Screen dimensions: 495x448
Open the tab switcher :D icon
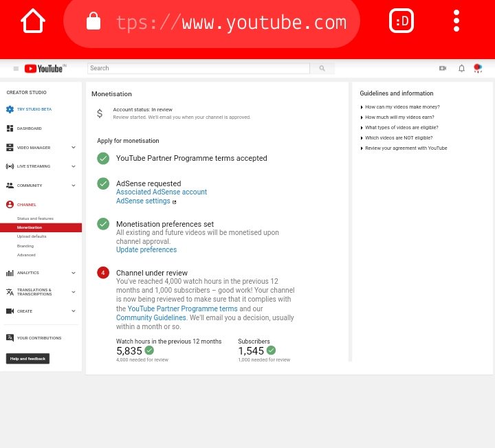click(x=401, y=21)
